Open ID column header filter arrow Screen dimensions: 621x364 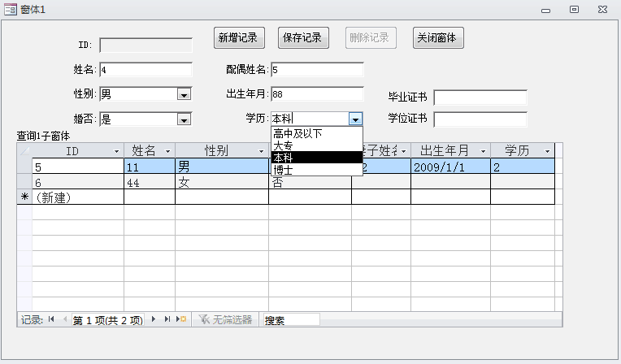(116, 151)
